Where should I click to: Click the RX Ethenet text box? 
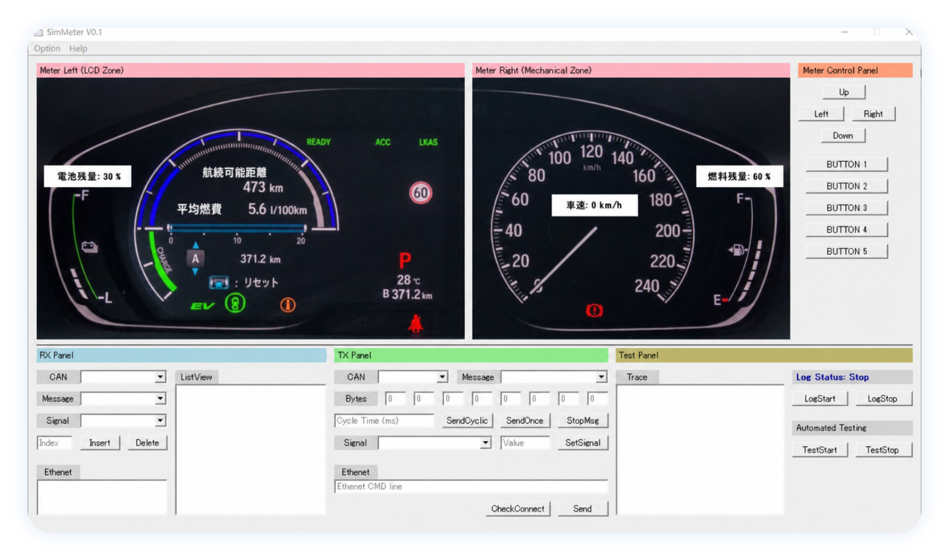pos(102,497)
